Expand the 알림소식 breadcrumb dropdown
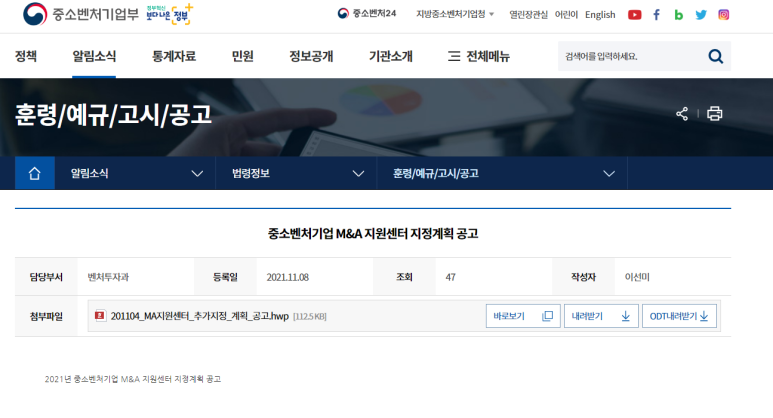773x418 pixels. click(135, 173)
